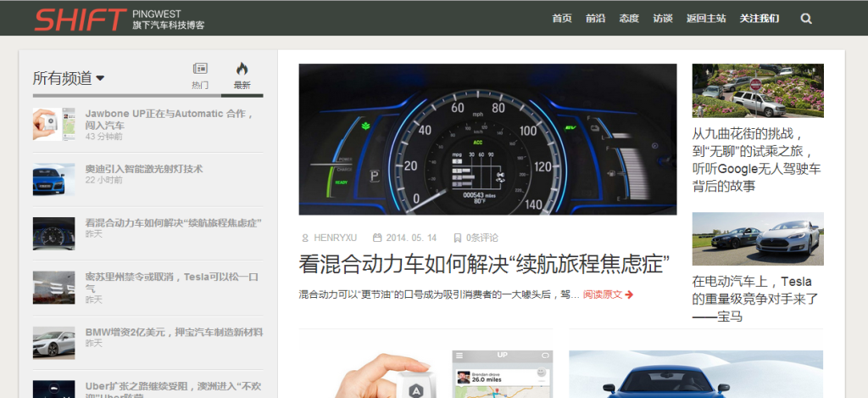Click the Uber article sidebar thumbnail
The width and height of the screenshot is (868, 398).
(53, 390)
